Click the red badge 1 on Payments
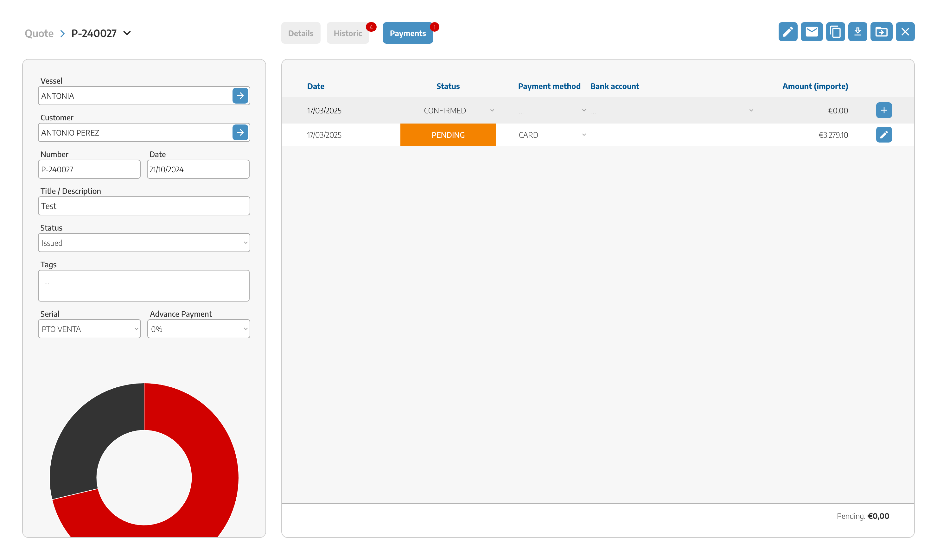Image resolution: width=937 pixels, height=560 pixels. pyautogui.click(x=434, y=27)
